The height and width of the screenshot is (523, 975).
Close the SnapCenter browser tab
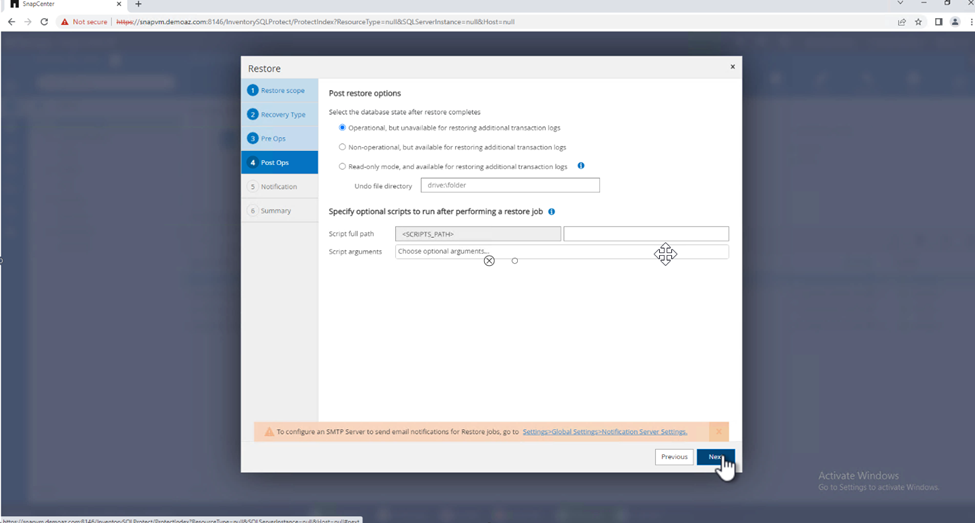(119, 4)
